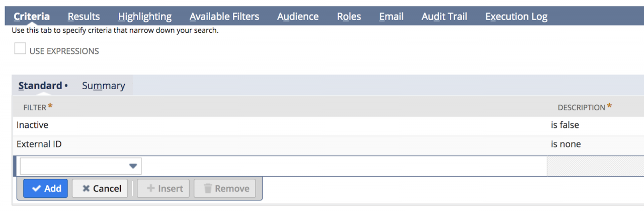Screen dimensions: 644x213
Task: Select the External ID filter row
Action: 39,145
